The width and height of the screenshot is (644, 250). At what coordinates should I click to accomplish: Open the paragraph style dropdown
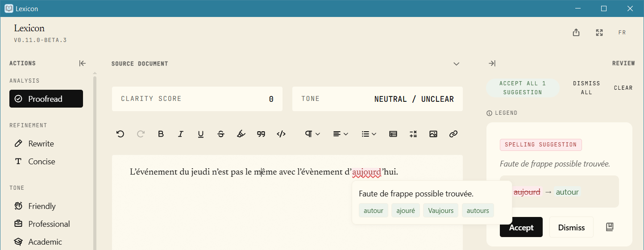click(312, 134)
